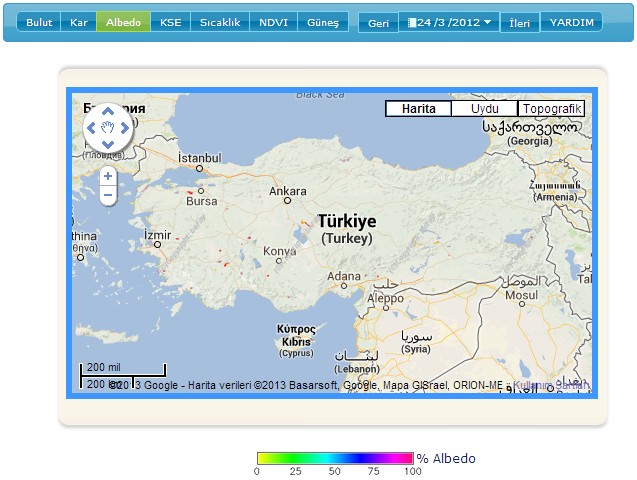Switch map type to Uydu

pyautogui.click(x=484, y=109)
